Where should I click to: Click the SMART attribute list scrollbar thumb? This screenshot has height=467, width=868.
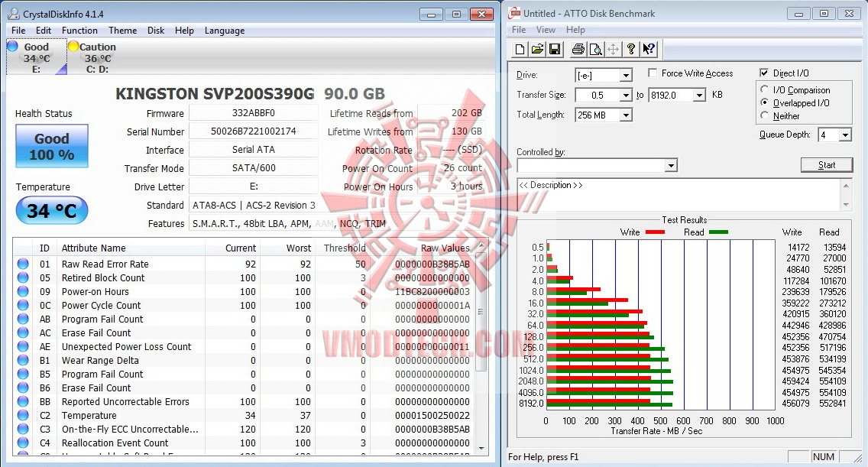(481, 311)
